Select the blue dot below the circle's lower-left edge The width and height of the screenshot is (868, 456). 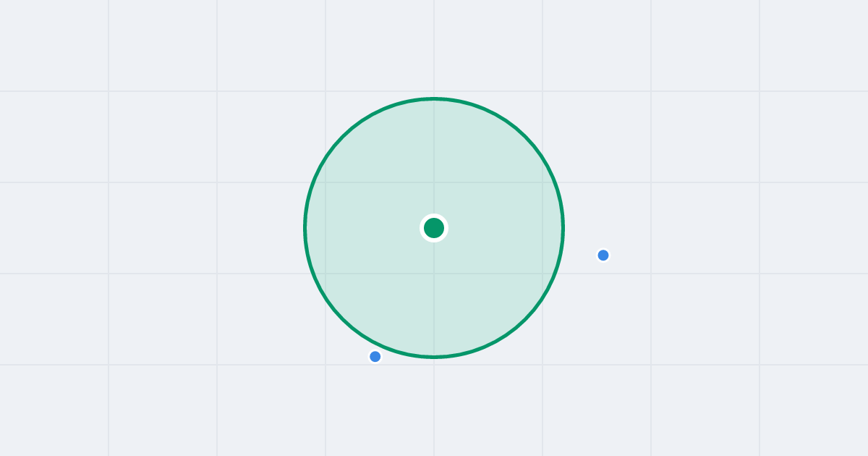tap(375, 356)
